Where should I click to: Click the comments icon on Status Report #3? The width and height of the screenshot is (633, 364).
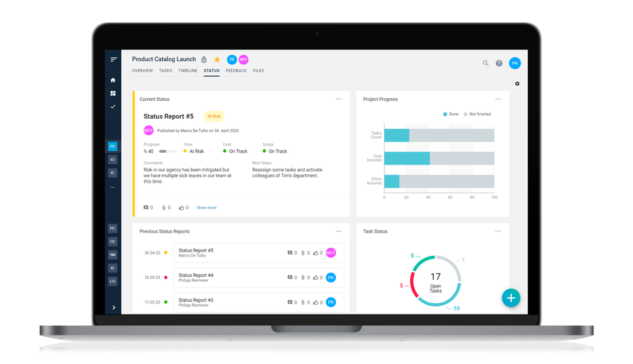(x=290, y=302)
